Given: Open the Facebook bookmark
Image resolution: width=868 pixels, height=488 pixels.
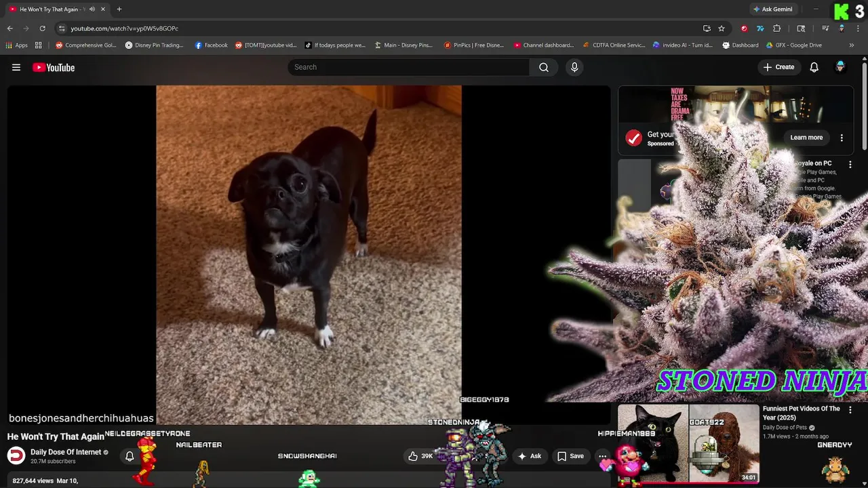Looking at the screenshot, I should coord(212,45).
